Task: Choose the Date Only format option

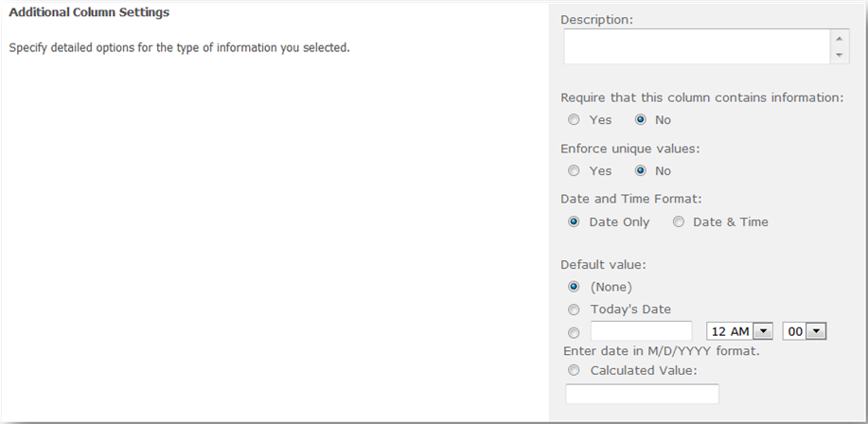Action: click(574, 222)
